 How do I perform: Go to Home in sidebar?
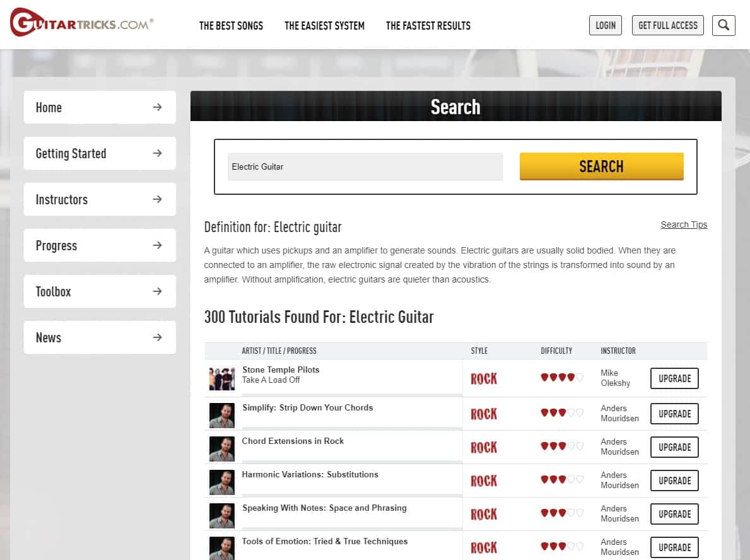(100, 107)
